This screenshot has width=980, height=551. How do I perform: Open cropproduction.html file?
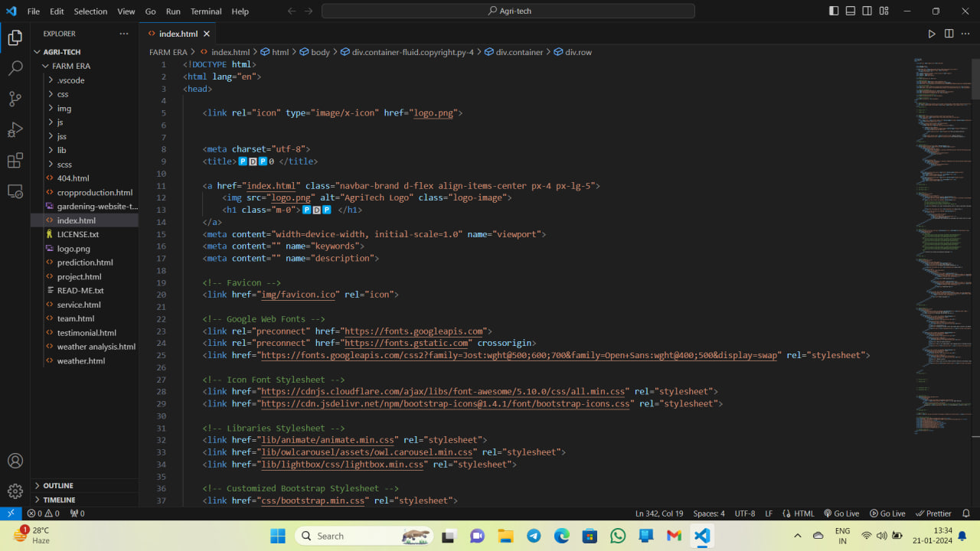(84, 192)
